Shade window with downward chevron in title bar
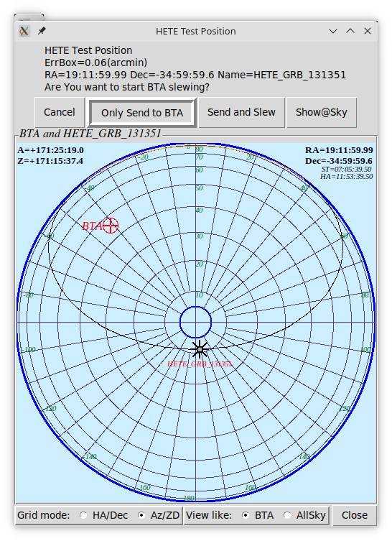 [333, 32]
